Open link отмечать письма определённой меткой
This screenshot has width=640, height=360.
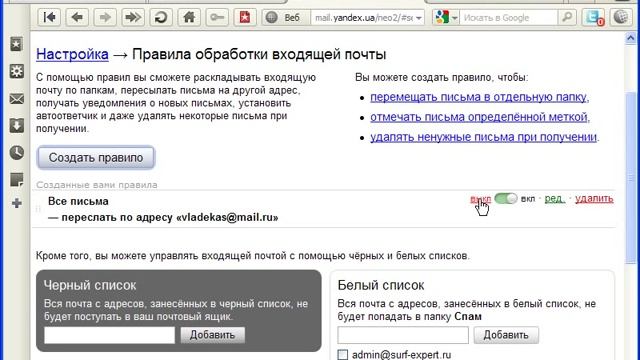click(480, 117)
